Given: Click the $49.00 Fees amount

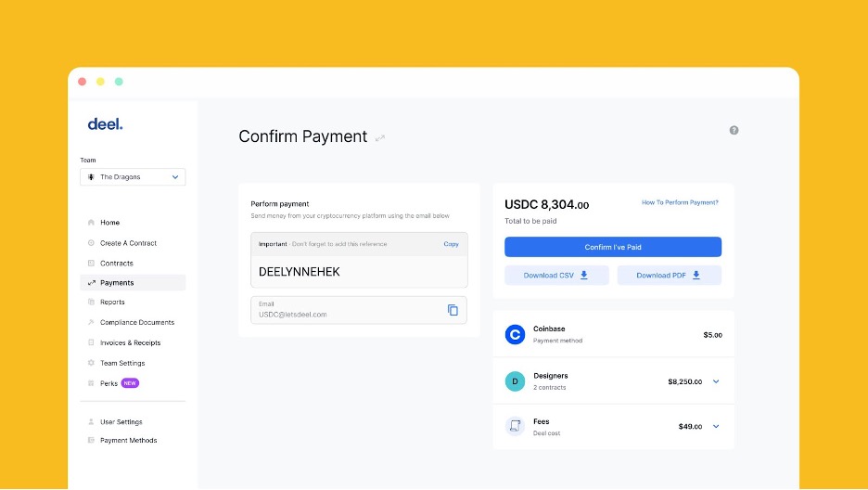Looking at the screenshot, I should [690, 426].
